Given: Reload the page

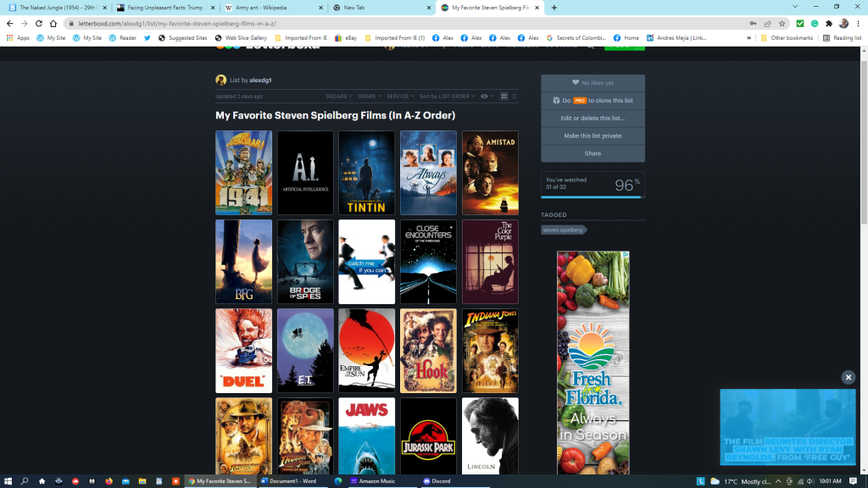Looking at the screenshot, I should [39, 24].
